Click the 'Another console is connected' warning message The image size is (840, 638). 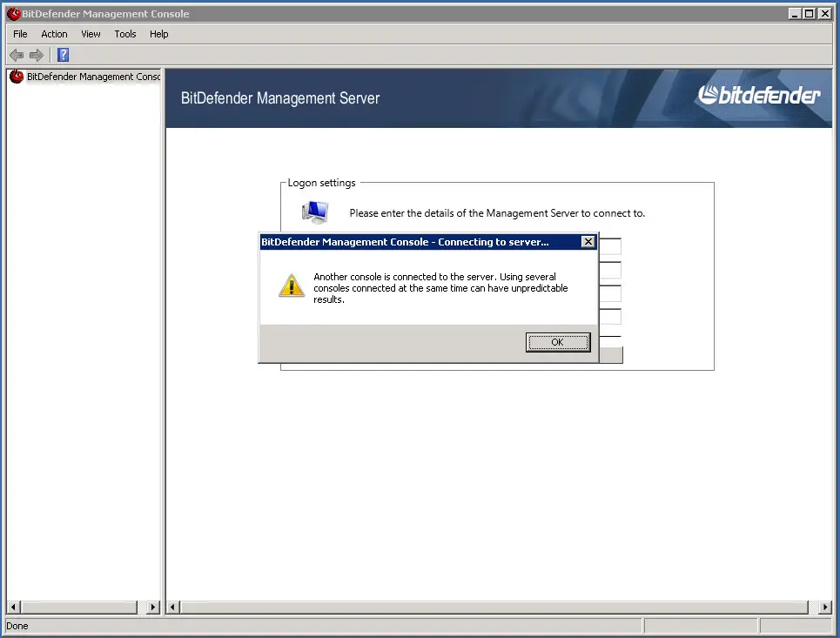pos(440,288)
